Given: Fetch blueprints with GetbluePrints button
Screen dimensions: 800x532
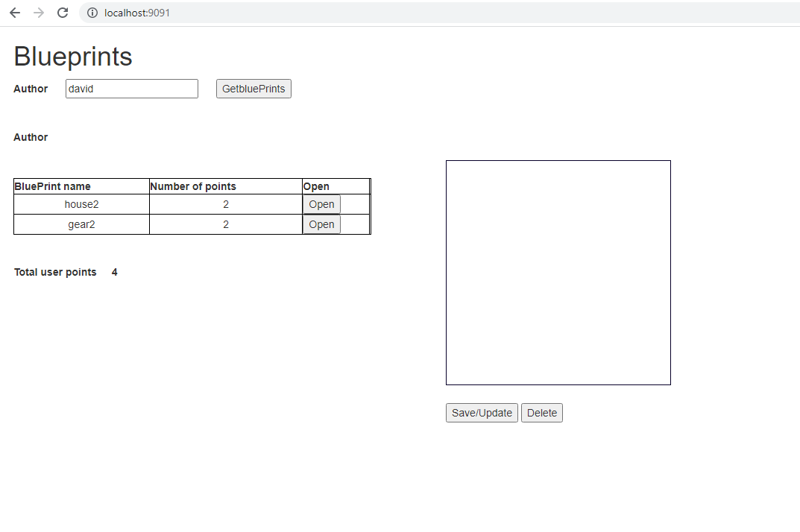Looking at the screenshot, I should 253,89.
